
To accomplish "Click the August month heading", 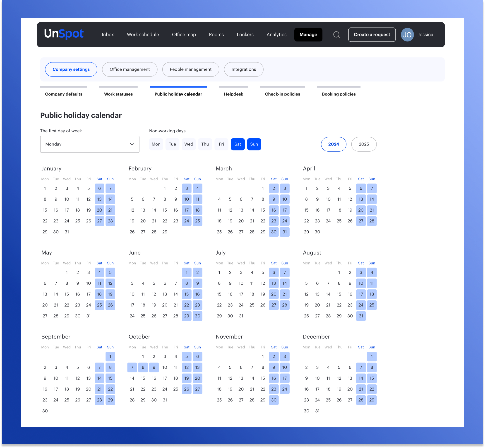I will point(312,253).
